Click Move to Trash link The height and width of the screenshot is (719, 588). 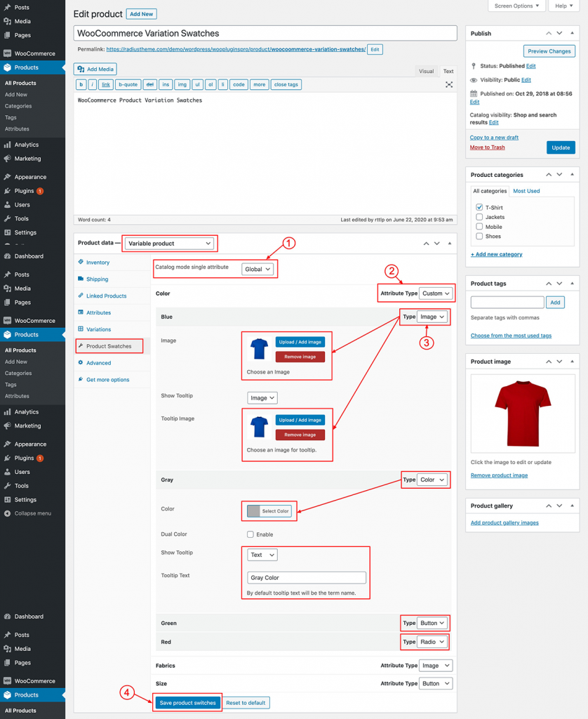(x=487, y=147)
